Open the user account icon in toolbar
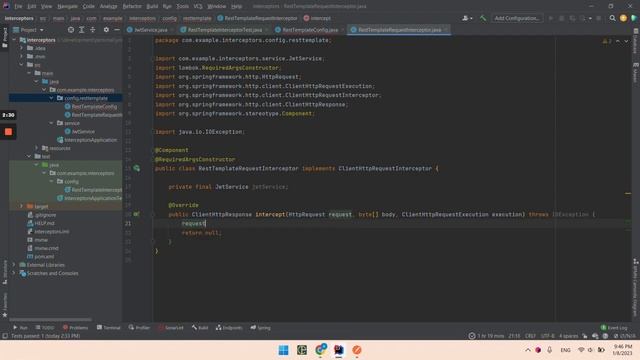The image size is (640, 360). click(x=467, y=18)
